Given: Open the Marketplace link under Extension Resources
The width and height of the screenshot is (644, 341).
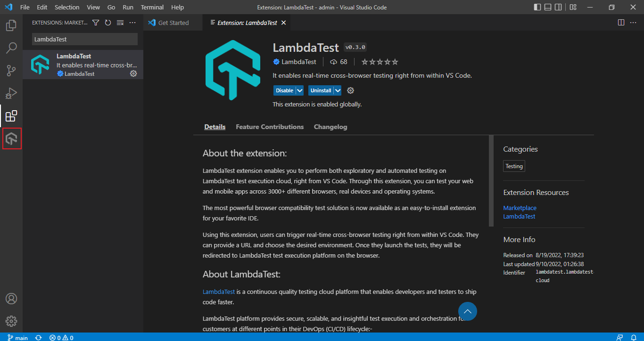Looking at the screenshot, I should coord(520,208).
